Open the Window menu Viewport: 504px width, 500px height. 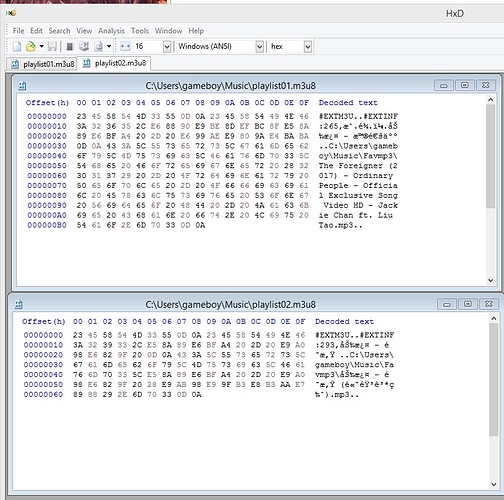168,31
